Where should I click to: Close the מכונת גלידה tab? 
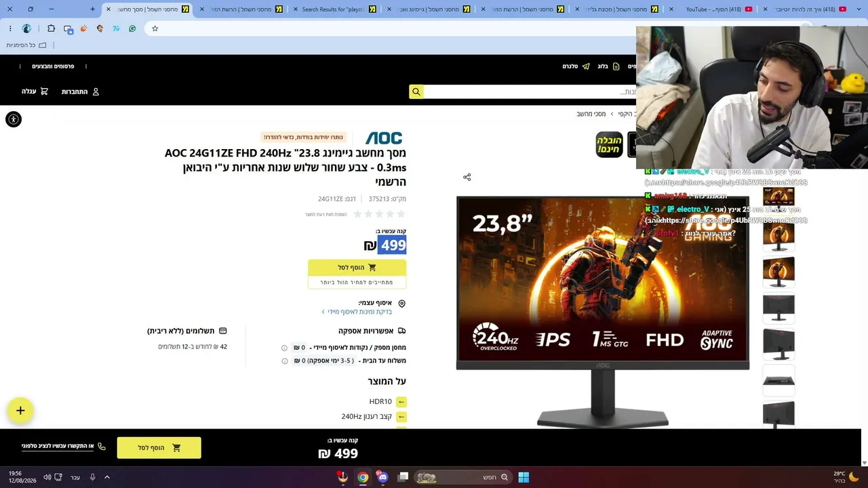pos(577,9)
